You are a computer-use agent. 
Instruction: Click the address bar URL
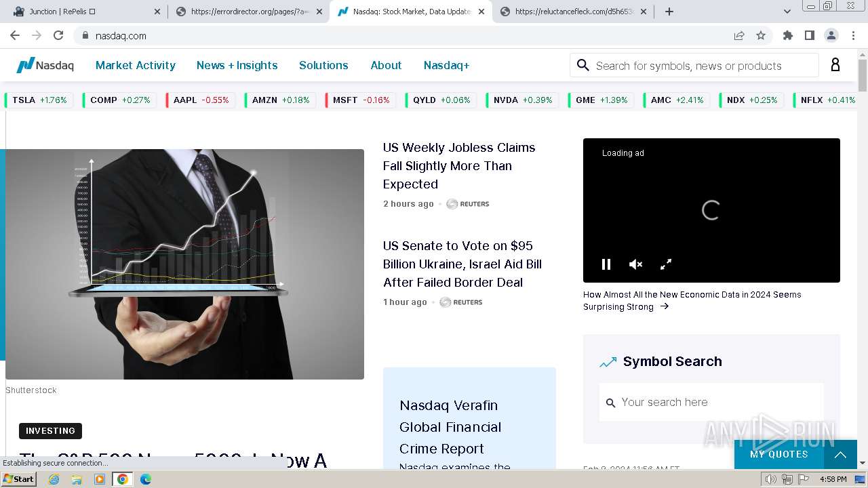coord(121,36)
